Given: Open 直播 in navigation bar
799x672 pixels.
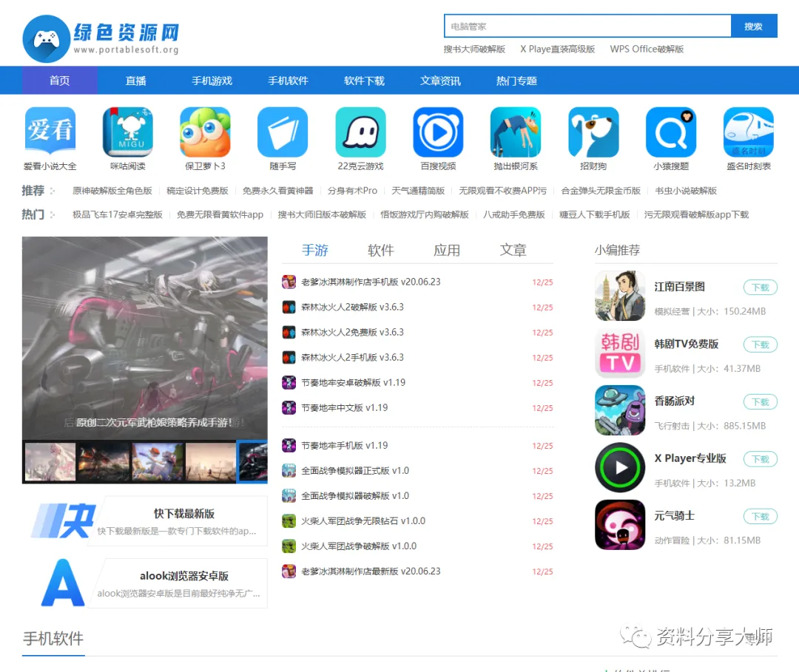Looking at the screenshot, I should coord(135,81).
